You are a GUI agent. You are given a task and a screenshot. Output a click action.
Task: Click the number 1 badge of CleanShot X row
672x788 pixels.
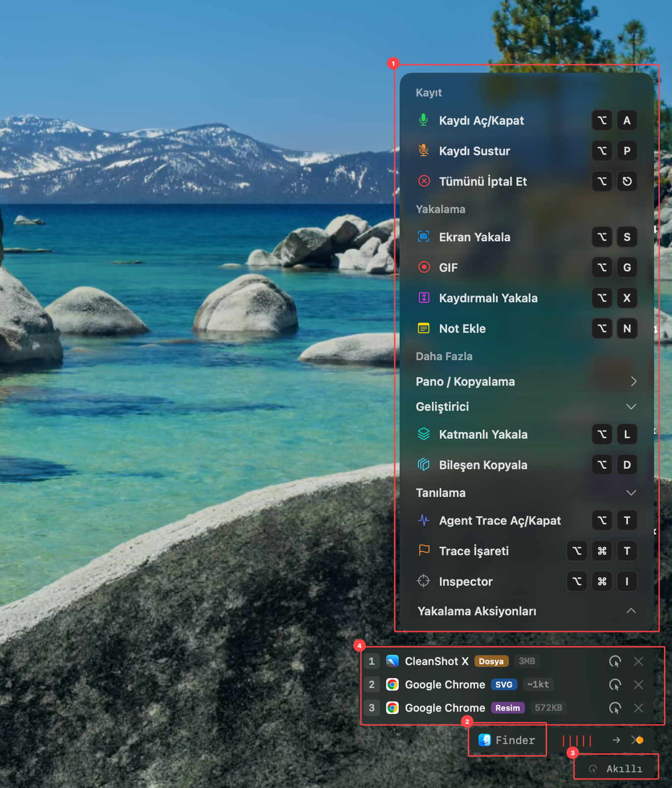click(372, 661)
